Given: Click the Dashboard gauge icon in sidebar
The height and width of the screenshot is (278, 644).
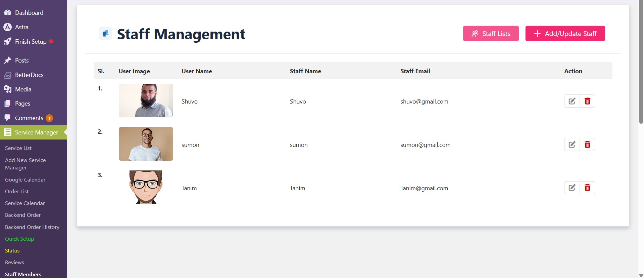Looking at the screenshot, I should pos(7,13).
